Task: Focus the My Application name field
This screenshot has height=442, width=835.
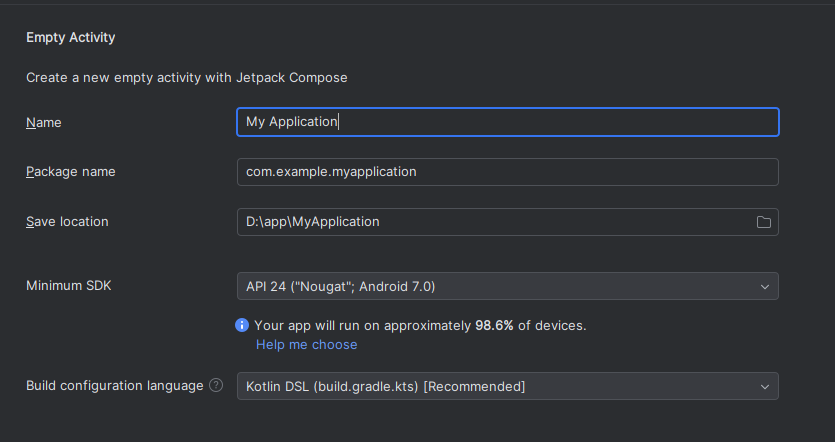Action: [x=507, y=122]
